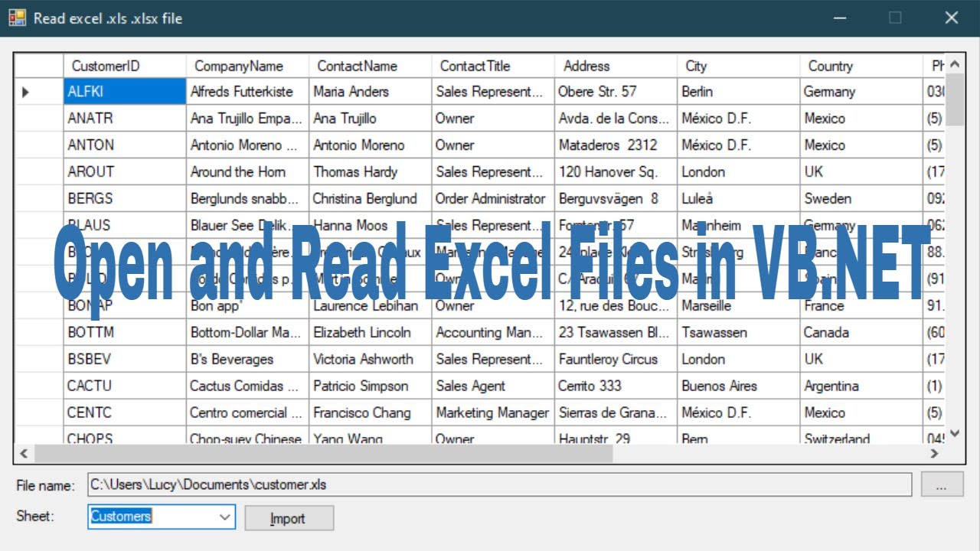Select the cell 'Sales Agent'

click(493, 386)
